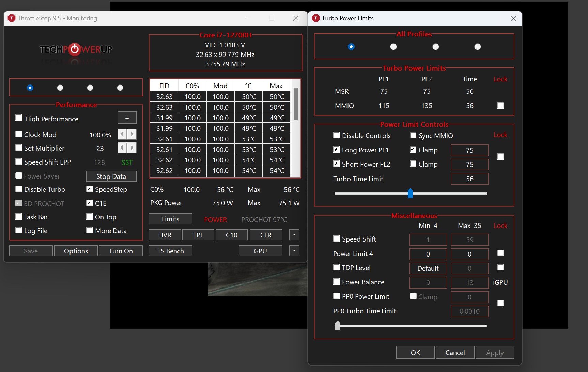Click the ThrottleStop app icon in Monitoring title bar
Screen dimensions: 588x372
tap(12, 18)
